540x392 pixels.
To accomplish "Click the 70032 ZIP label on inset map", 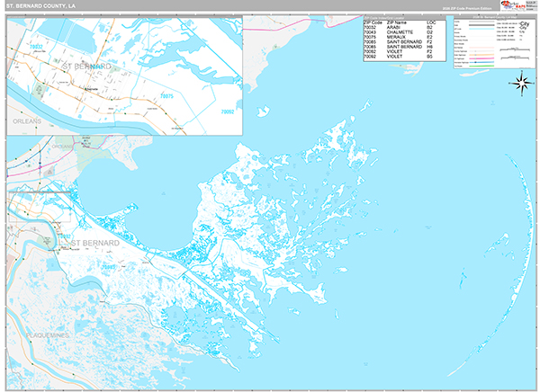I will point(36,47).
